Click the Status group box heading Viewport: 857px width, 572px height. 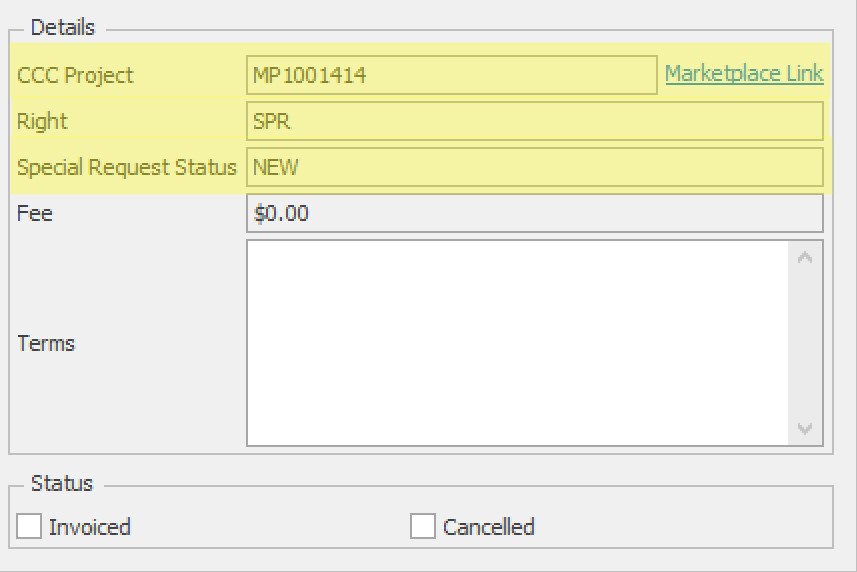point(61,483)
